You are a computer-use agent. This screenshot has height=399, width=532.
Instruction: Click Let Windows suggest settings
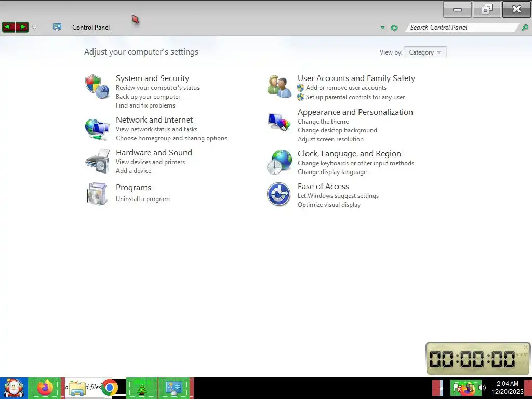click(x=338, y=196)
